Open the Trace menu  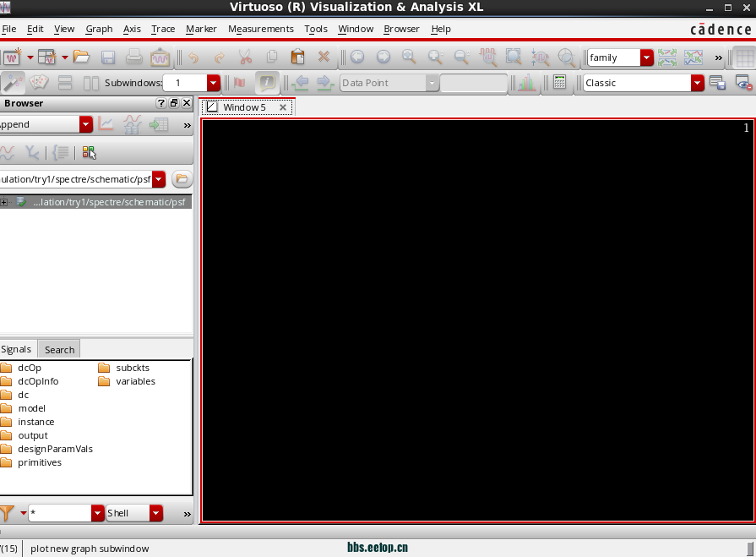click(x=163, y=29)
